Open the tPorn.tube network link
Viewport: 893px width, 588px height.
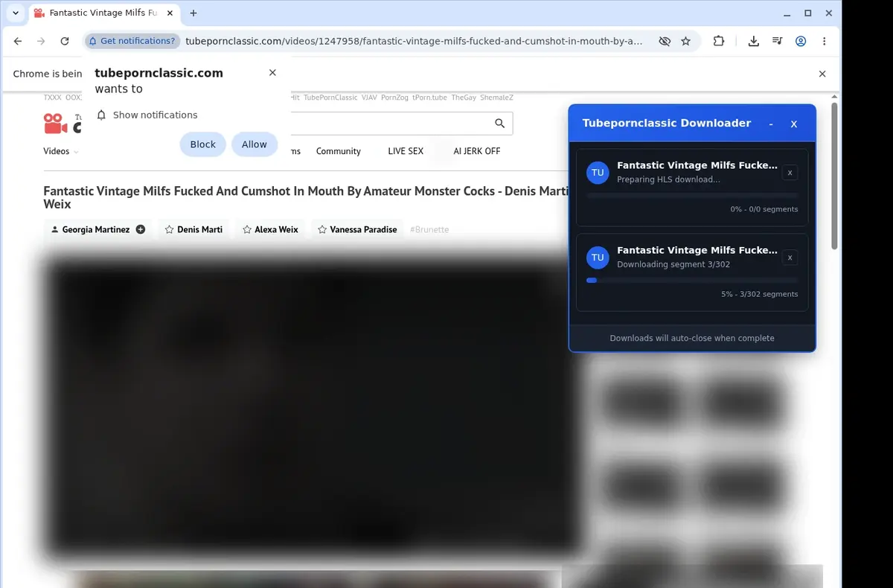pos(429,98)
